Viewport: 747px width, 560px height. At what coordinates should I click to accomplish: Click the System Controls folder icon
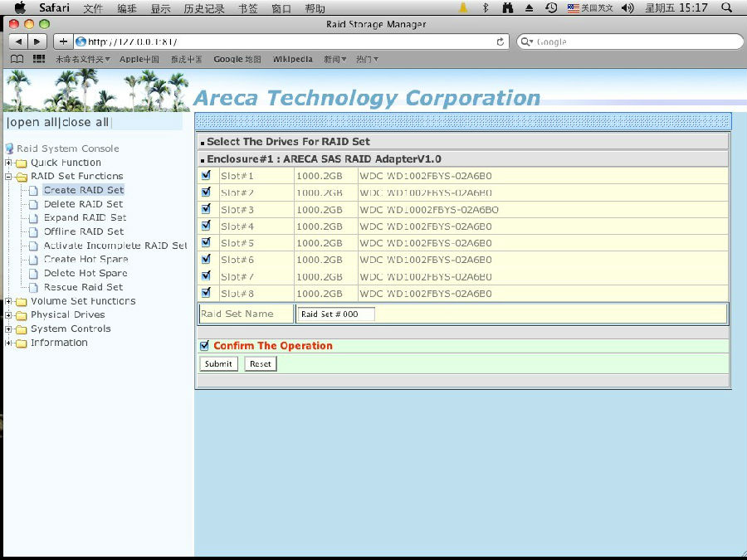point(21,329)
